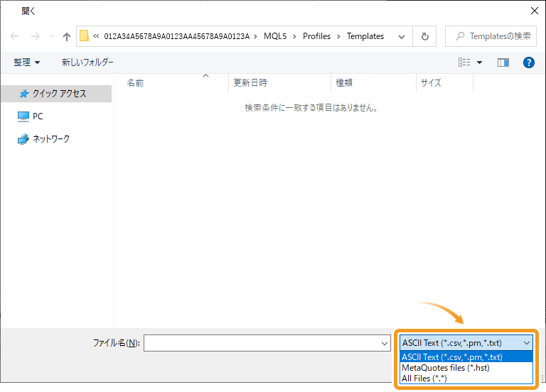Go back to previous folder
Screen dimensions: 546x392
[14, 36]
